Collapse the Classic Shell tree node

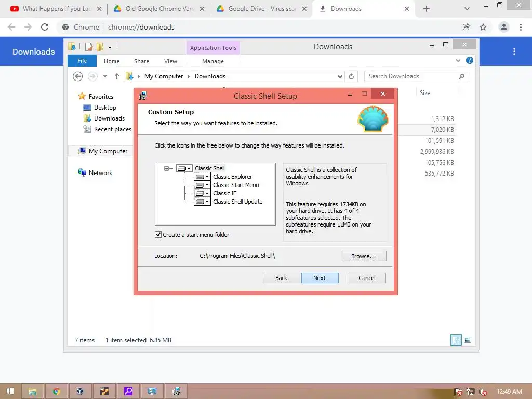pos(166,168)
